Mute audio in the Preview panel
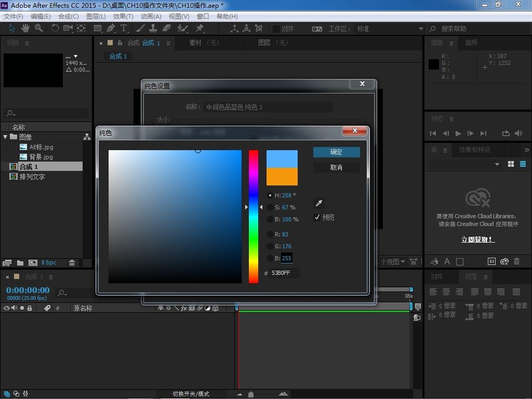Screen dimensions: 532x399 (x=518, y=134)
